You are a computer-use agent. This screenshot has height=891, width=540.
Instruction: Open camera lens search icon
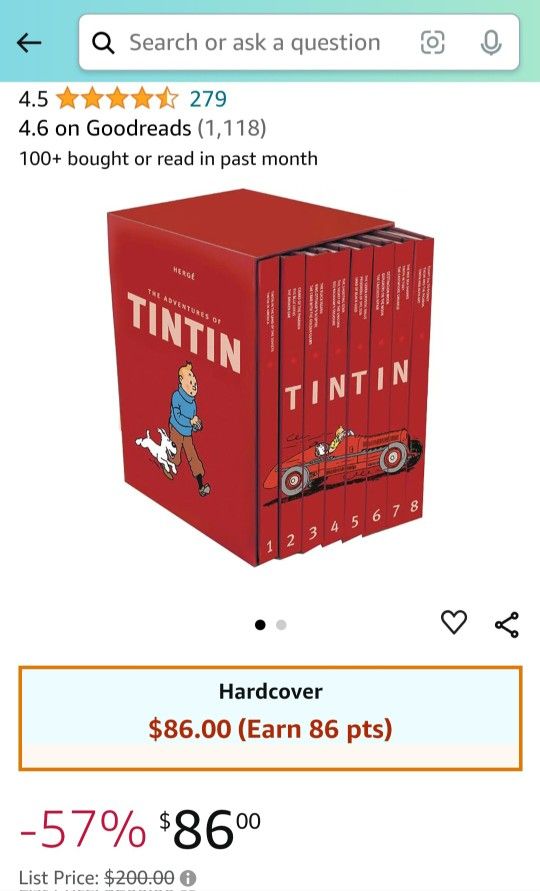432,43
